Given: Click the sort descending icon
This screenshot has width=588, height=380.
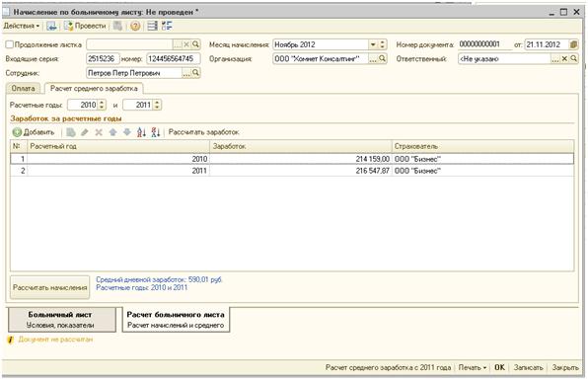Looking at the screenshot, I should coord(156,132).
